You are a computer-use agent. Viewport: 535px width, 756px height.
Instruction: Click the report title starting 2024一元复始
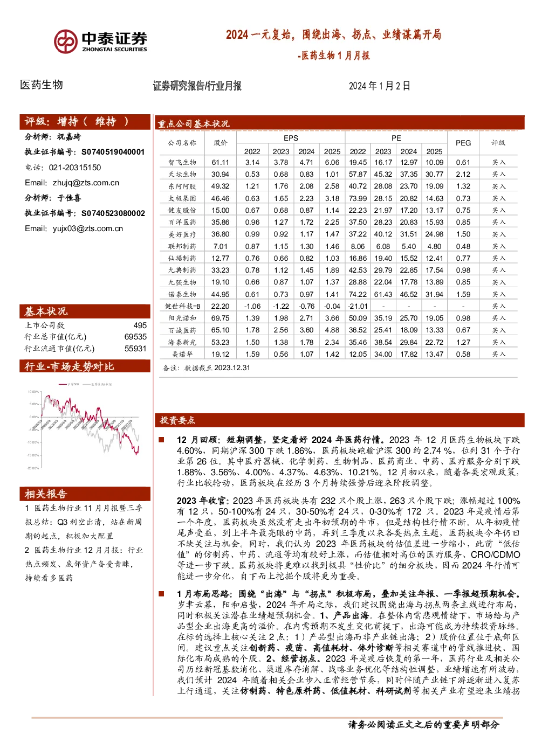coord(333,34)
